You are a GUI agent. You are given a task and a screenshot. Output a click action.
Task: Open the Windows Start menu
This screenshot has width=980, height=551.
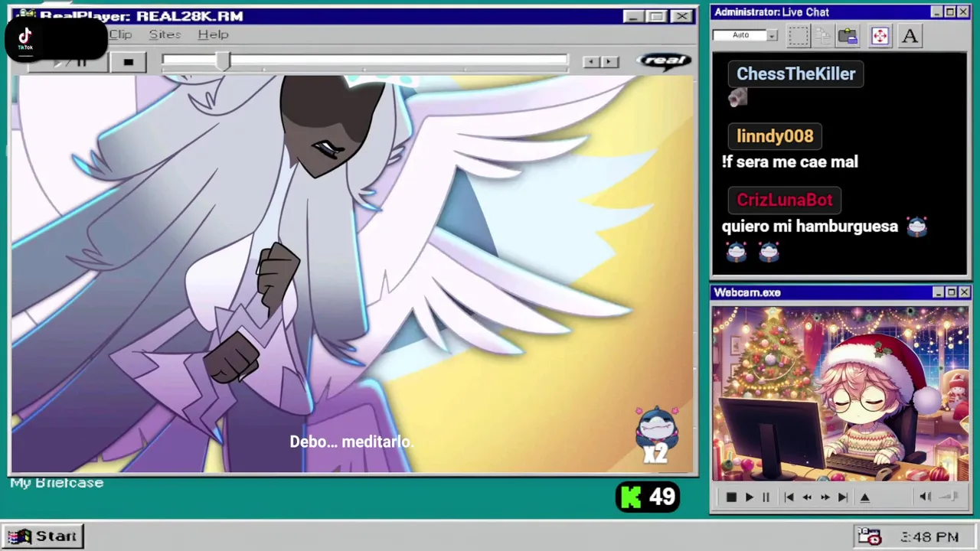coord(44,536)
